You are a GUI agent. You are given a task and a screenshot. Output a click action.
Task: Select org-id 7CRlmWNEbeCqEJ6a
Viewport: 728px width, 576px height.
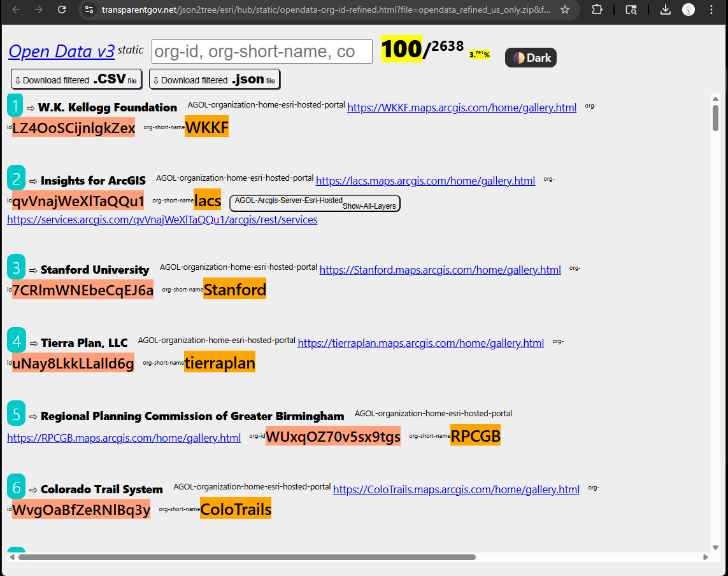click(x=83, y=290)
